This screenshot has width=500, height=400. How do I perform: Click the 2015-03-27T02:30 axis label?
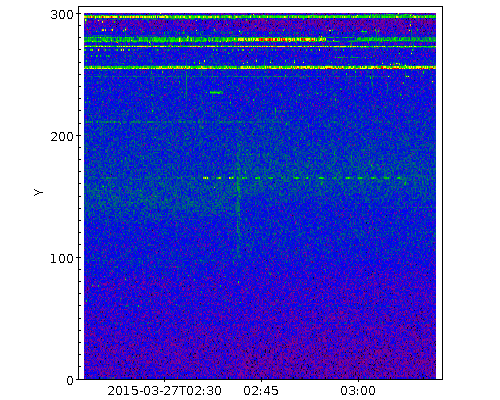[x=164, y=391]
